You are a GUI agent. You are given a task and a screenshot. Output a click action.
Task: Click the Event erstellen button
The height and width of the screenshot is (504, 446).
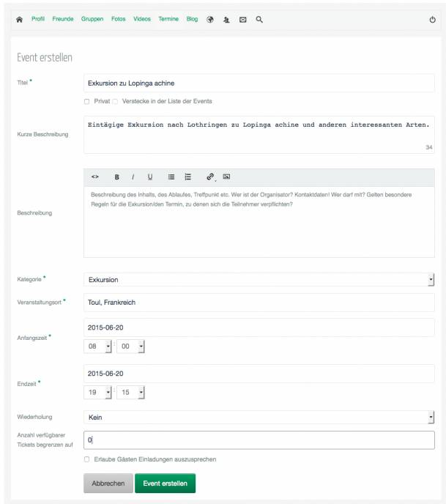(166, 483)
